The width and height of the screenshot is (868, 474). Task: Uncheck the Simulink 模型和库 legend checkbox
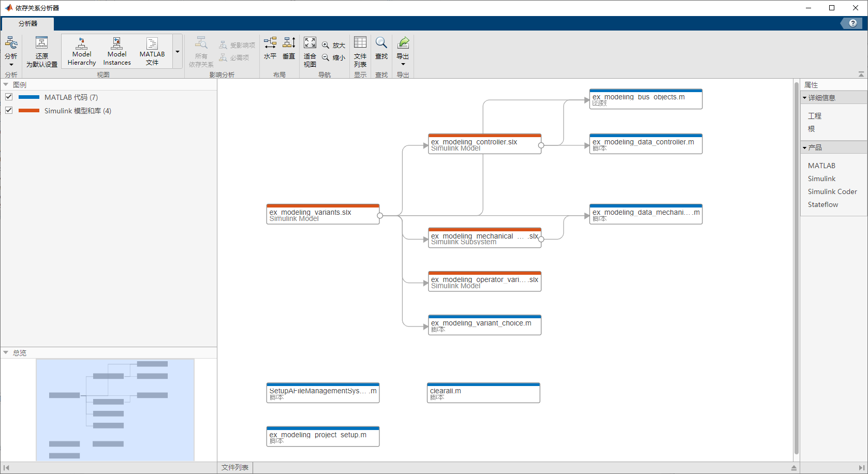pos(8,110)
